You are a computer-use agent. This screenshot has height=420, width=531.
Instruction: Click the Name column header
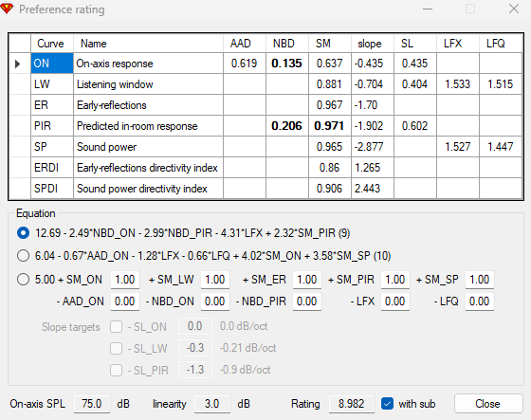point(148,44)
